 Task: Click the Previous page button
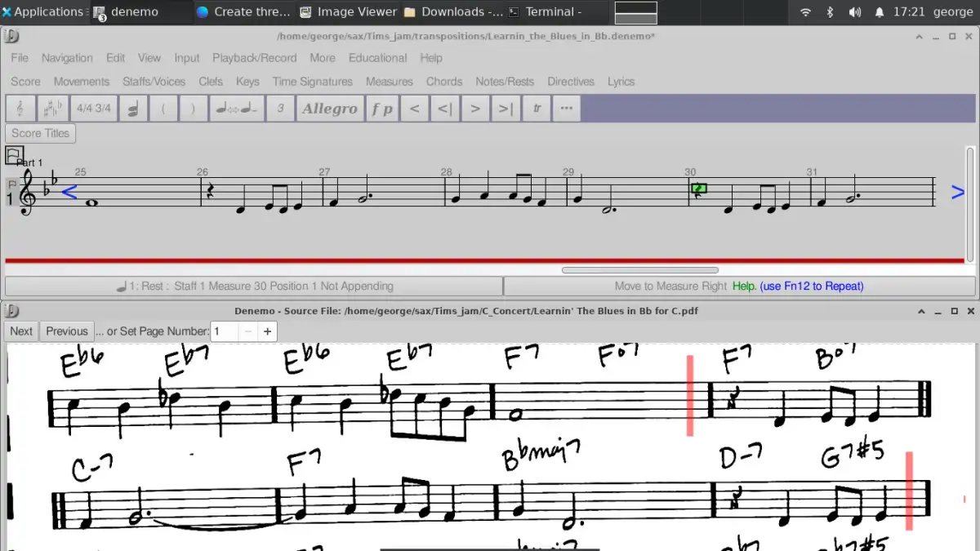(67, 331)
